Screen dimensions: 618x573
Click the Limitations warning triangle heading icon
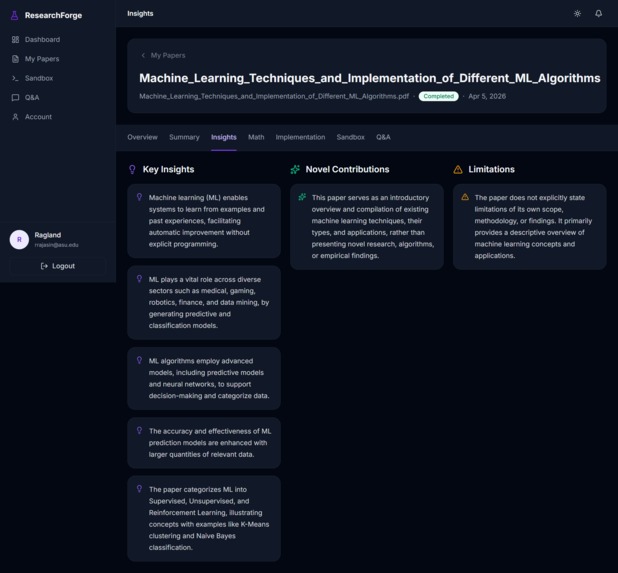click(458, 169)
